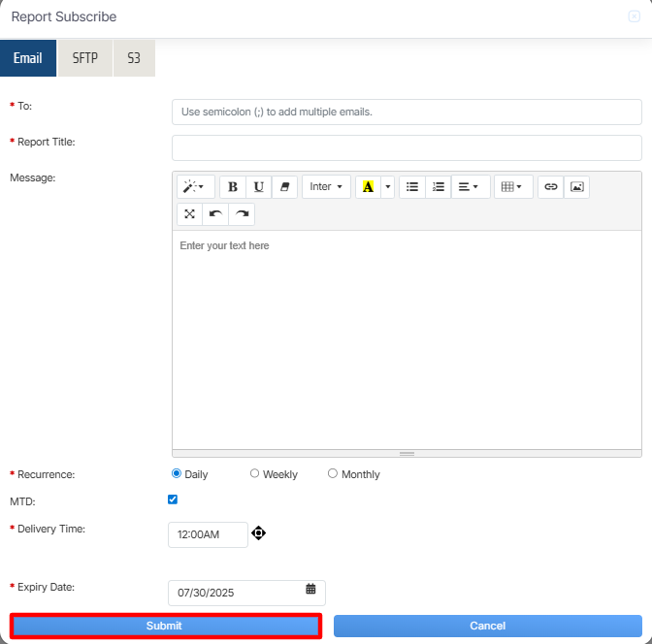
Task: Select the Monthly recurrence option
Action: (333, 474)
